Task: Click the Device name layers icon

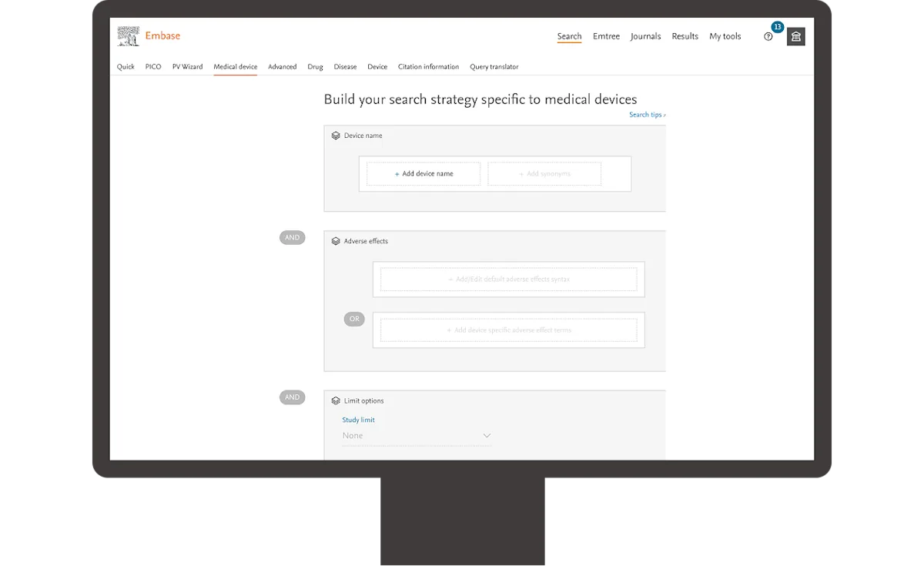Action: coord(336,135)
